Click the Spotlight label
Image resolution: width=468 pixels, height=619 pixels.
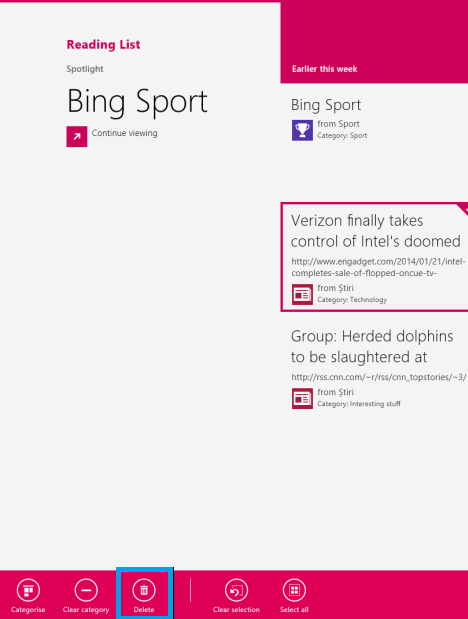click(x=85, y=69)
